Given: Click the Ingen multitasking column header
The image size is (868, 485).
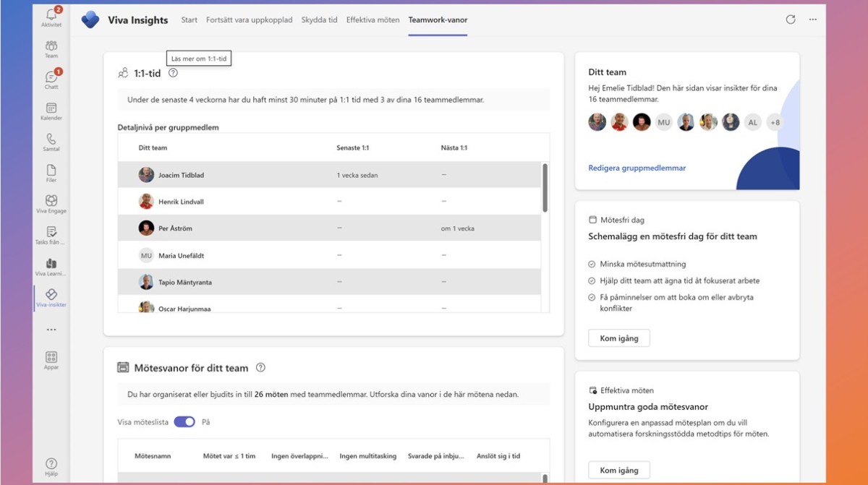Looking at the screenshot, I should pos(368,456).
